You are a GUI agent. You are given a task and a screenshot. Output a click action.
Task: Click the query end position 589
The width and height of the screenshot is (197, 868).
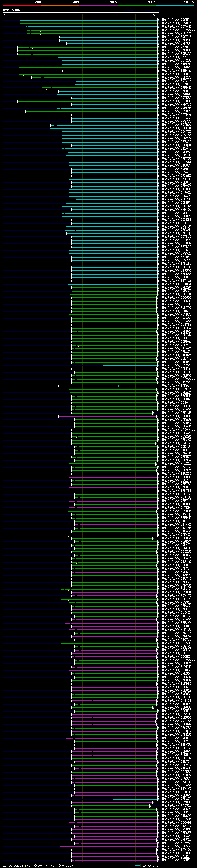click(x=155, y=15)
